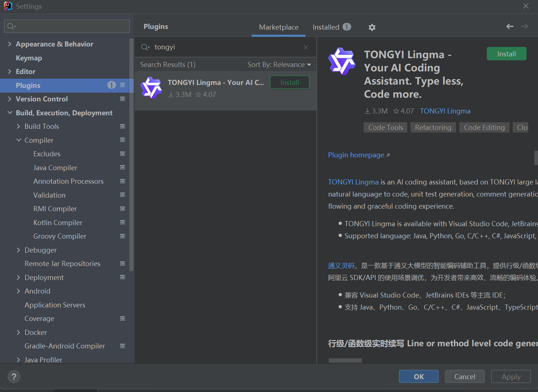Click the Refactoring tag
This screenshot has width=538, height=392.
(433, 127)
